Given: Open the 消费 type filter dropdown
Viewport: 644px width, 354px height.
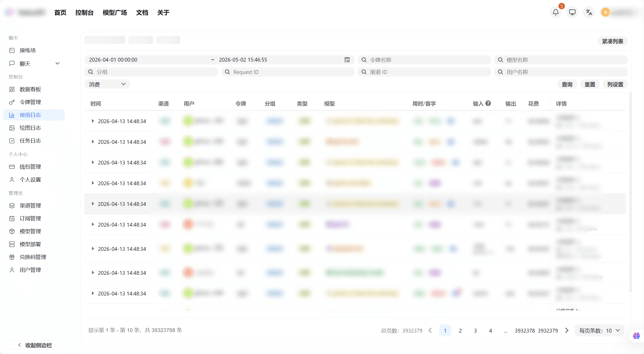Looking at the screenshot, I should pyautogui.click(x=107, y=84).
